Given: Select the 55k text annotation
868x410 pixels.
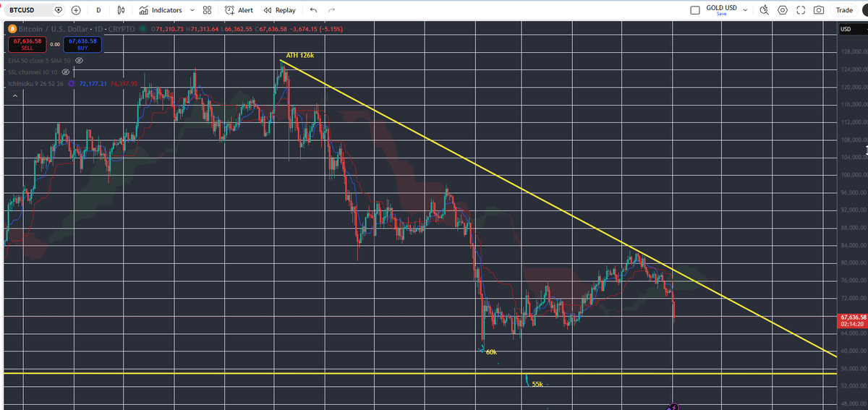Looking at the screenshot, I should 537,384.
